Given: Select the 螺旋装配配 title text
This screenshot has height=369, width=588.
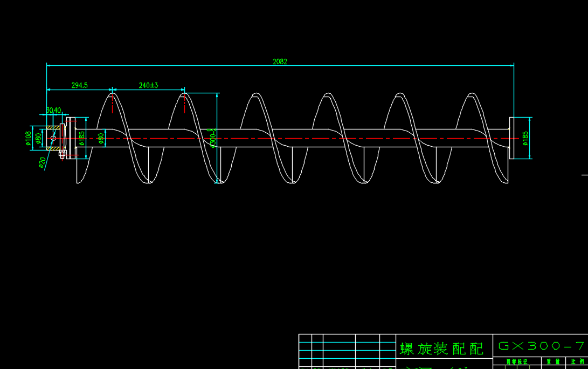Looking at the screenshot, I should click(x=441, y=348).
